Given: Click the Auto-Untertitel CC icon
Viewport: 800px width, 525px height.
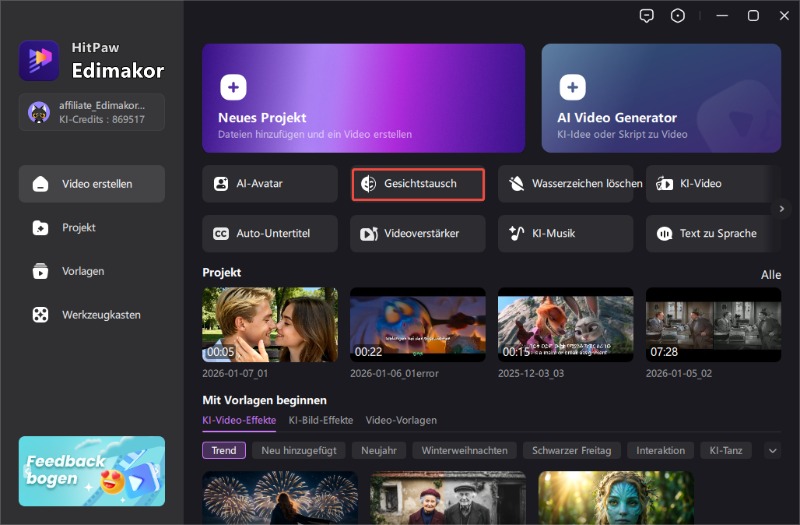Looking at the screenshot, I should pos(221,234).
